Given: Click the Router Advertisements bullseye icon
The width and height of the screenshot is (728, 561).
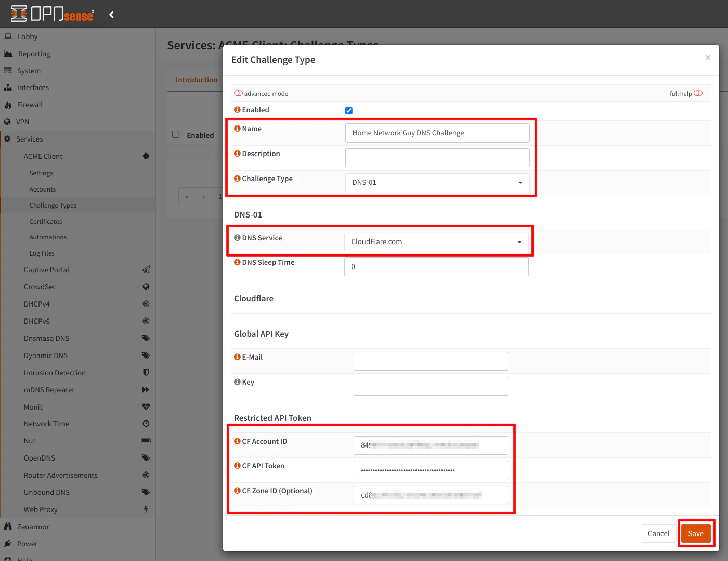Looking at the screenshot, I should click(x=146, y=475).
